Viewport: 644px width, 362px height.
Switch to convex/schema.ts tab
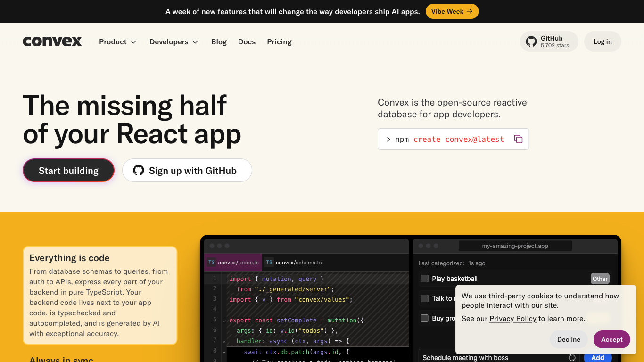coord(298,263)
